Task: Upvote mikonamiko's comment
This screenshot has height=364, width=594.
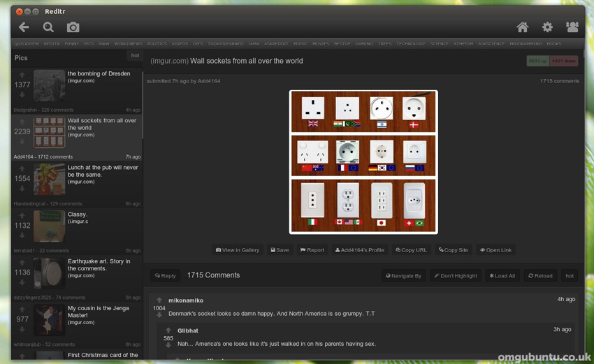Action: click(x=159, y=300)
